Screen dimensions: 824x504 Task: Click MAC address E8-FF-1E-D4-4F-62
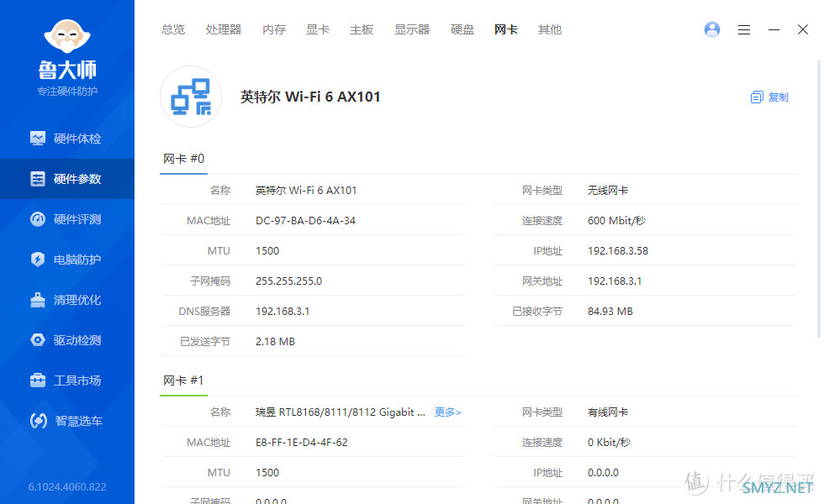pos(302,443)
